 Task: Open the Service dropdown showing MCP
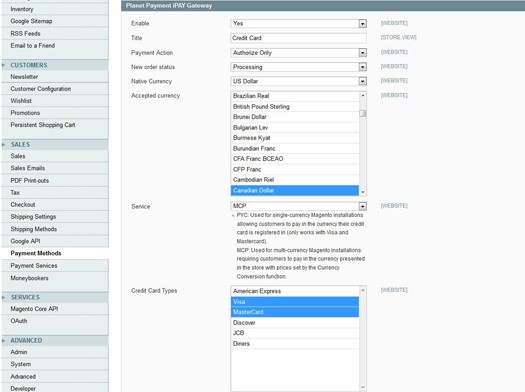coord(299,206)
